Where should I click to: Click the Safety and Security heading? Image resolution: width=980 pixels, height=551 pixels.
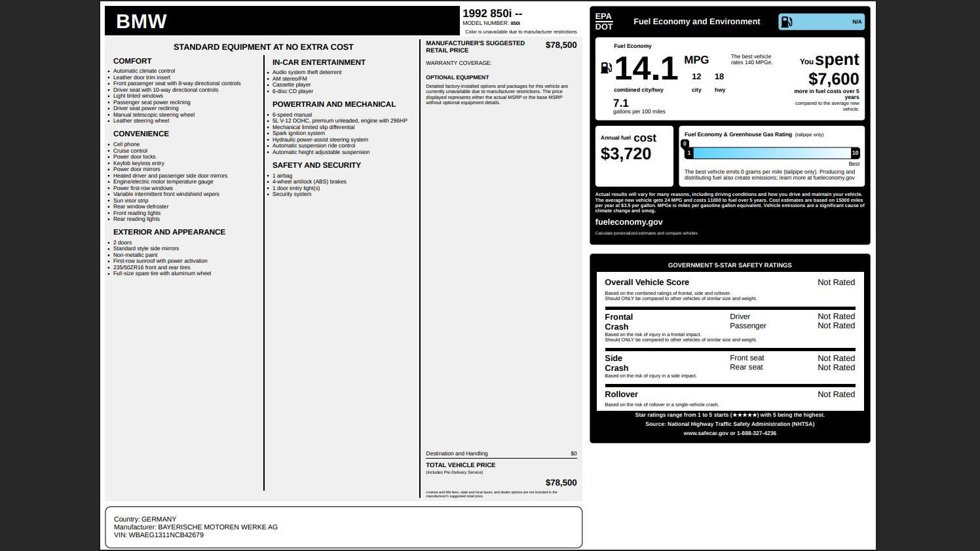[316, 165]
